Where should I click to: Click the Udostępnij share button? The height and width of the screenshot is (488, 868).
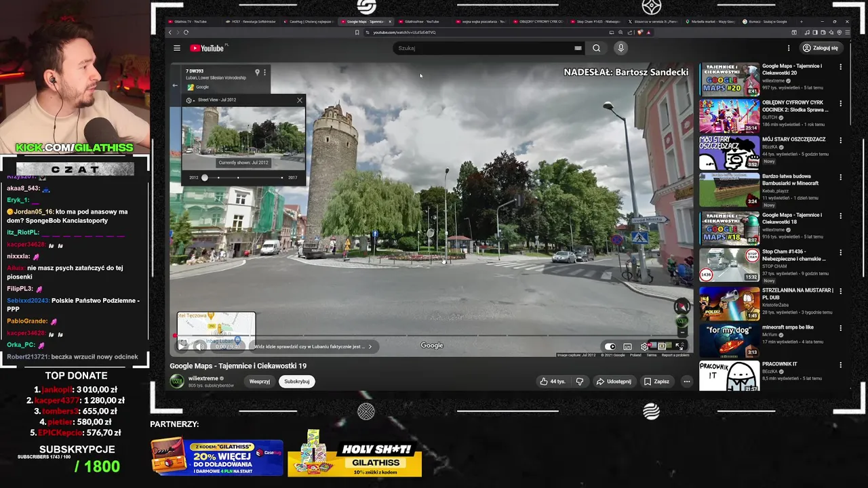pos(614,382)
